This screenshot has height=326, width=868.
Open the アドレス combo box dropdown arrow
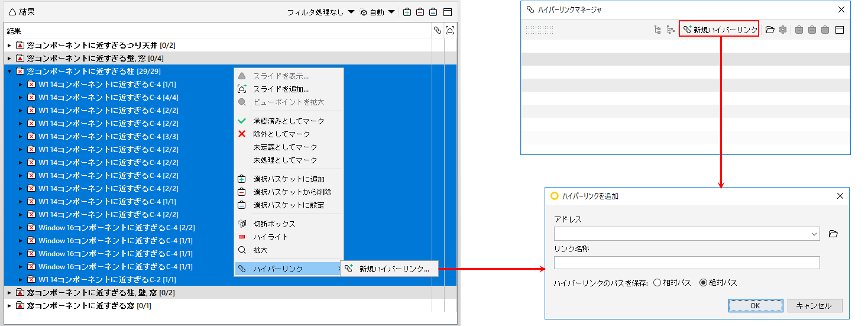point(815,234)
